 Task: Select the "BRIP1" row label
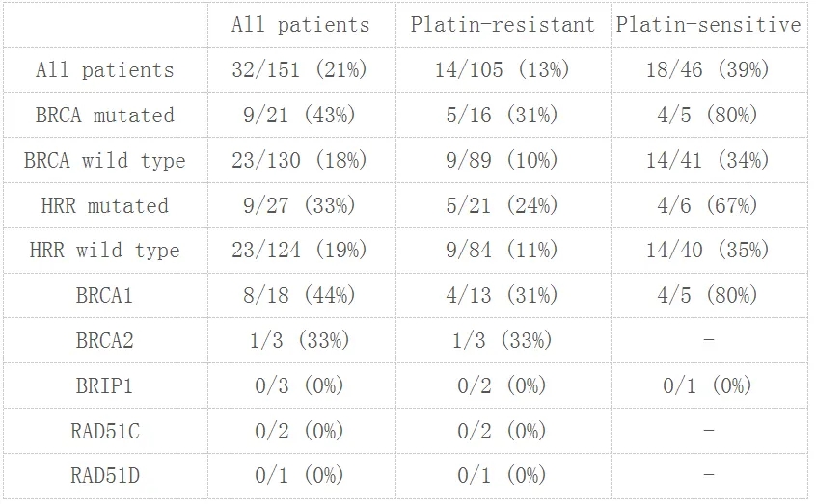click(105, 386)
